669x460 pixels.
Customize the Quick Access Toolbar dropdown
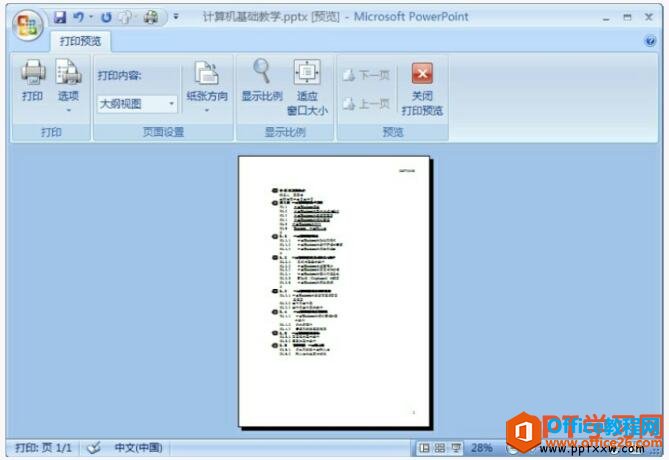click(175, 17)
